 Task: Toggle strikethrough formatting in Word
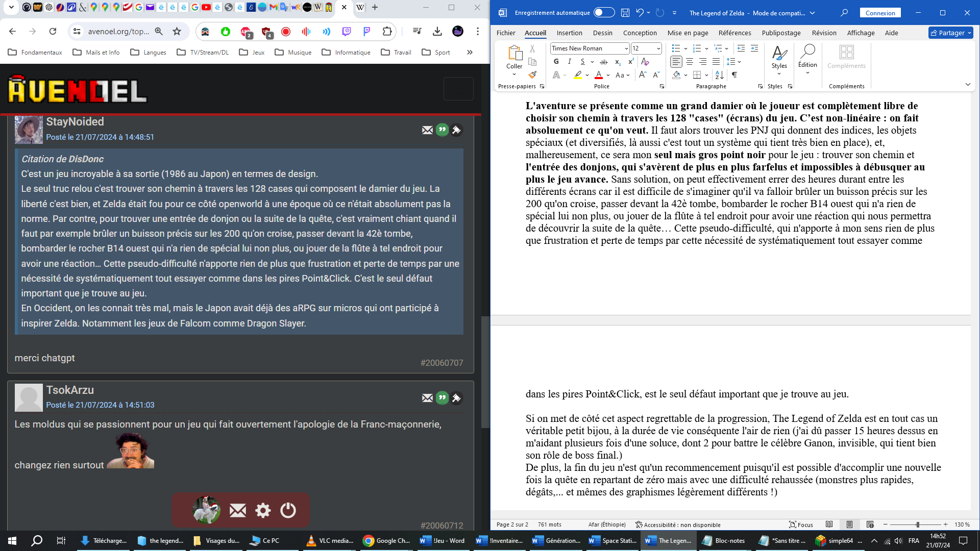pyautogui.click(x=604, y=62)
